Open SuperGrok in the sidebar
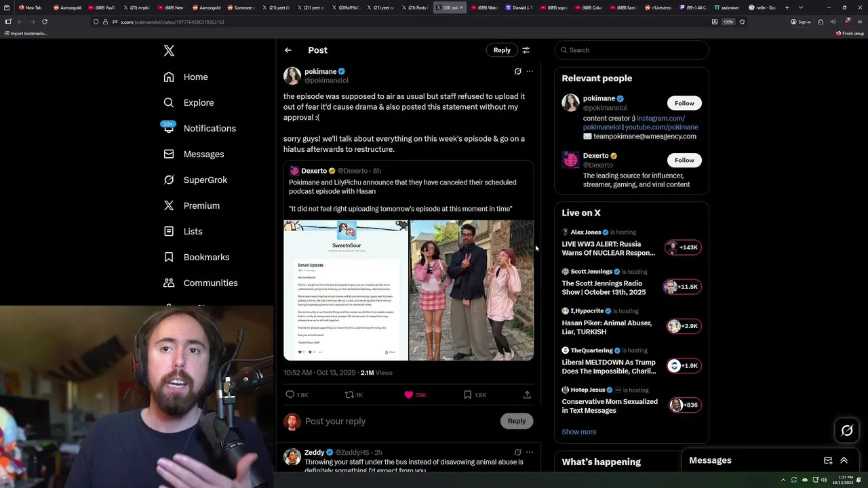The height and width of the screenshot is (488, 868). click(x=195, y=180)
